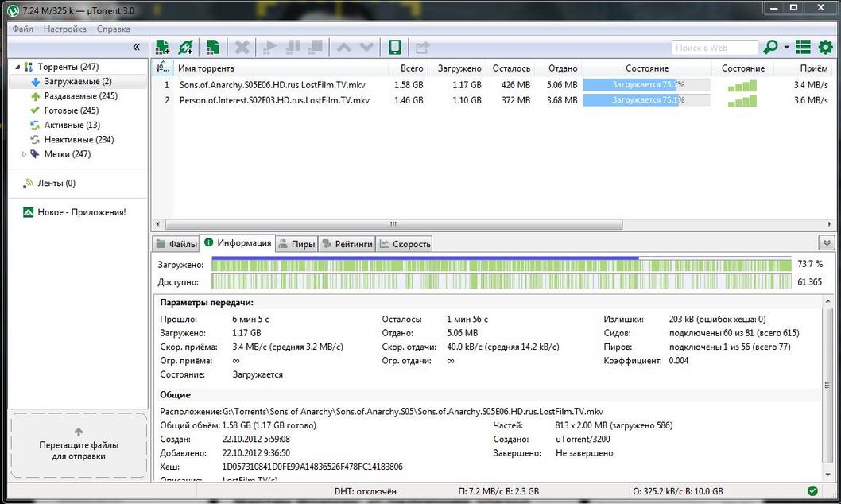This screenshot has height=504, width=841.
Task: Open the Файл menu
Action: 23,29
